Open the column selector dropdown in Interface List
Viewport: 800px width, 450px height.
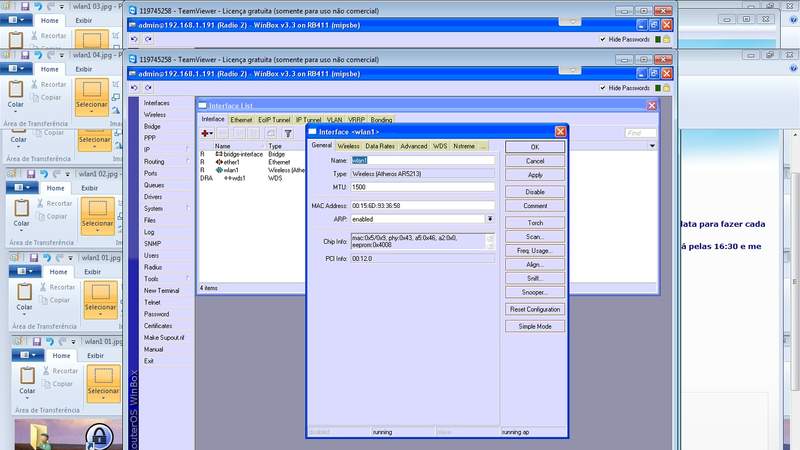652,146
